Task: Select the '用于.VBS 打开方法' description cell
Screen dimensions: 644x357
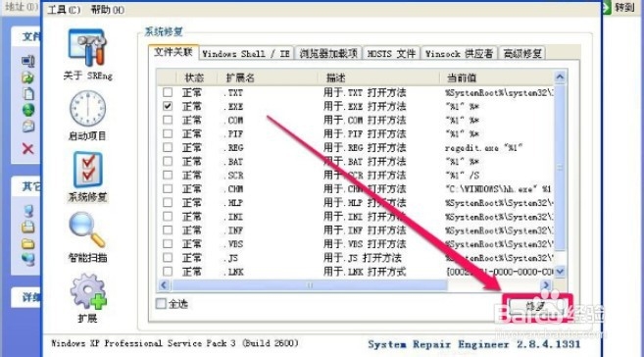Action: (x=365, y=244)
